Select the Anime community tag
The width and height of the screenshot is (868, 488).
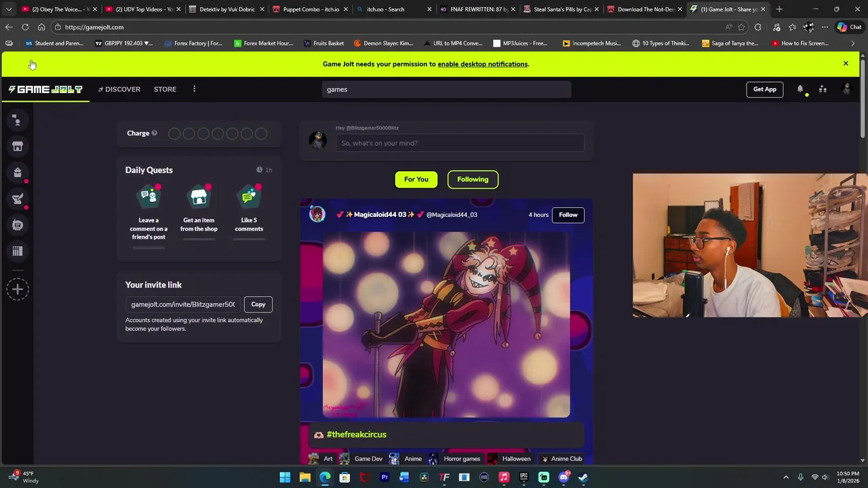406,459
